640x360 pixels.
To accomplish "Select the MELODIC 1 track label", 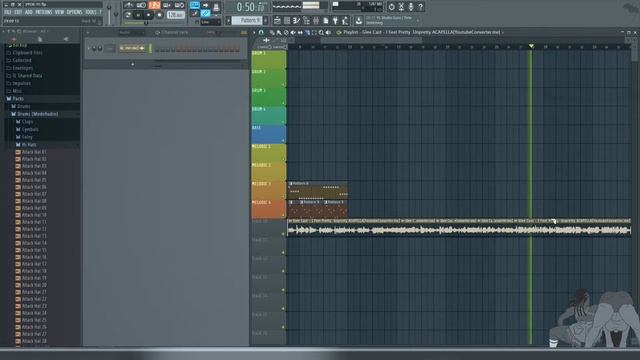I will [268, 153].
